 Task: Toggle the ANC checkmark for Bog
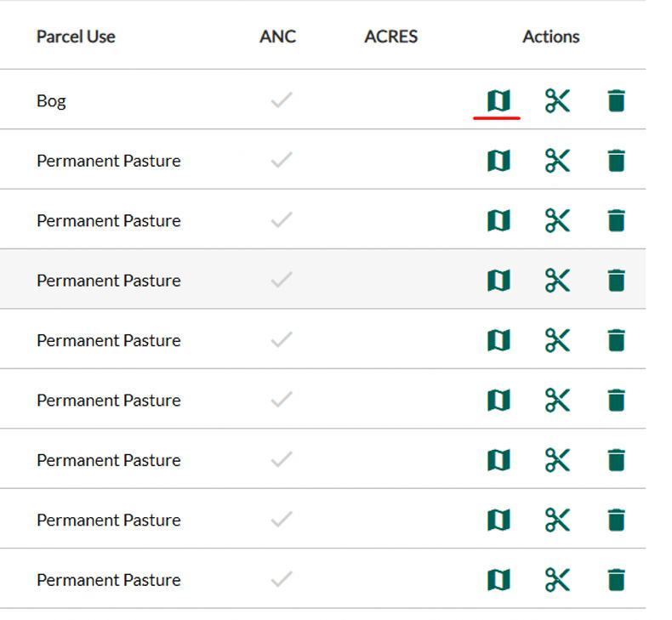[x=281, y=101]
